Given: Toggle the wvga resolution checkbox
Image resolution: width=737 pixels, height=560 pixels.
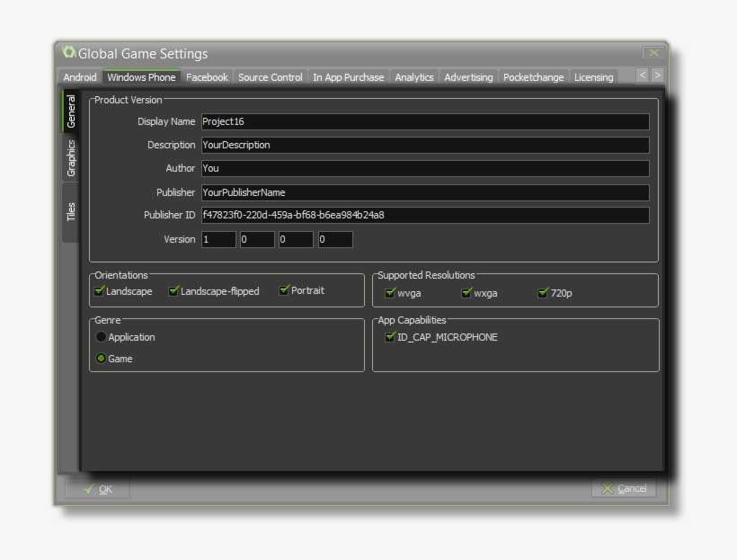Looking at the screenshot, I should 390,293.
